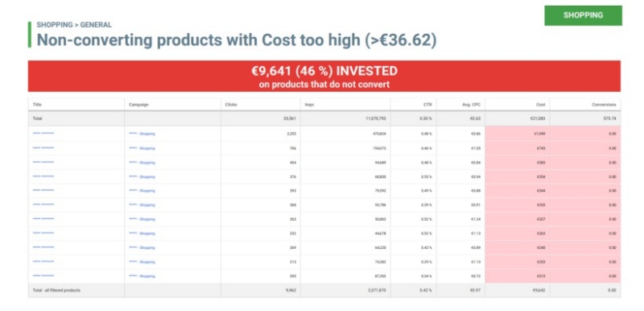The width and height of the screenshot is (644, 311).
Task: Open product title link in the 376 clicks row
Action: 43,176
